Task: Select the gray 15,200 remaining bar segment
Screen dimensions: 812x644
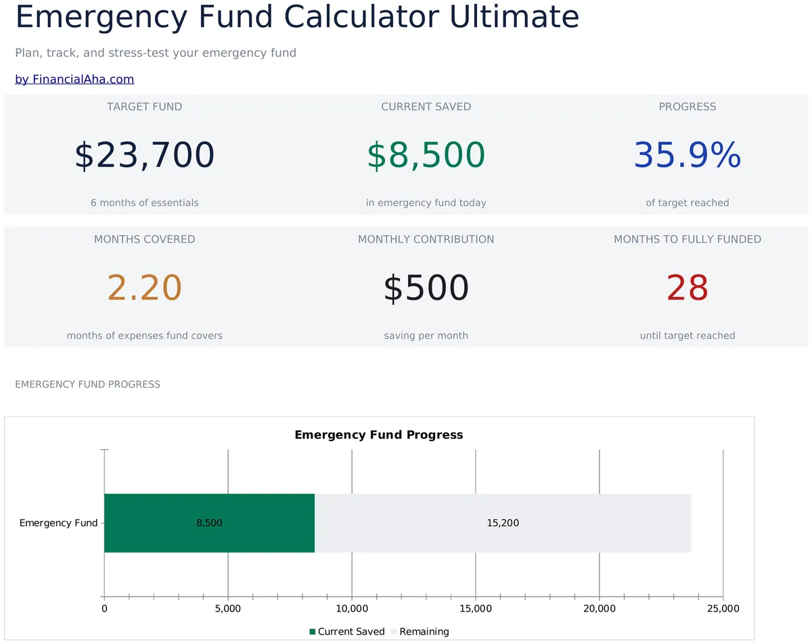Action: tap(503, 523)
